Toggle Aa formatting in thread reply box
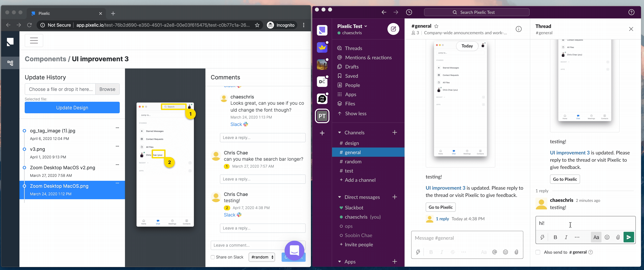This screenshot has width=644, height=270. click(596, 237)
